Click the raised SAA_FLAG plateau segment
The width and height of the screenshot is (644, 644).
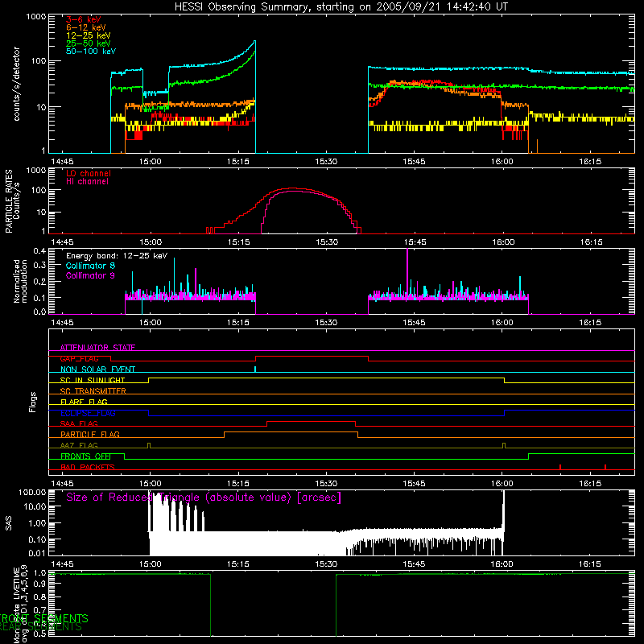[x=312, y=421]
